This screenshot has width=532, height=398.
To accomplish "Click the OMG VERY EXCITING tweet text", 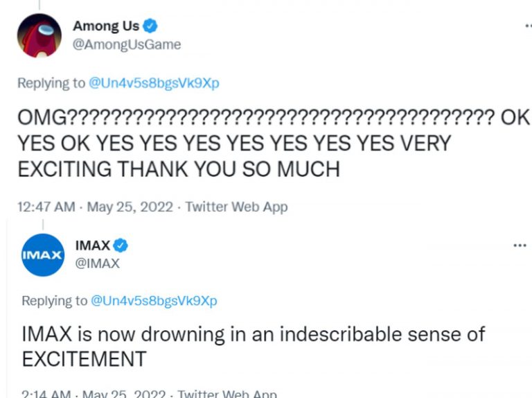I will click(263, 143).
